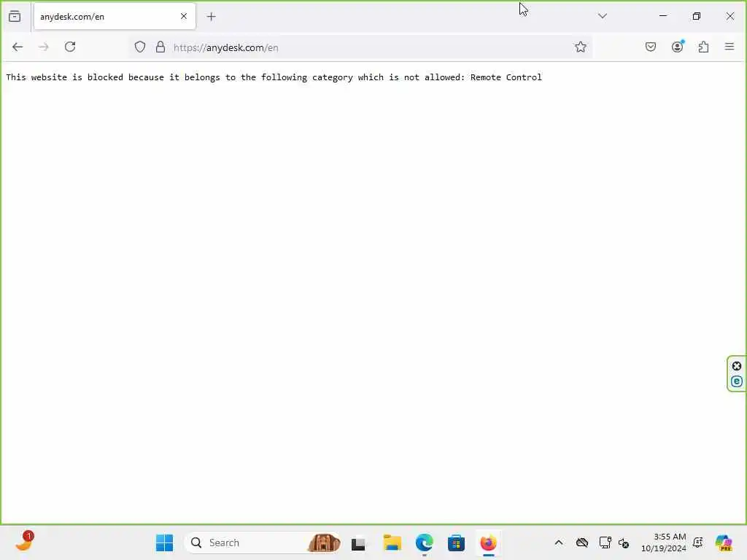Close the Firefox window
Screen dimensions: 747x560
pyautogui.click(x=729, y=16)
